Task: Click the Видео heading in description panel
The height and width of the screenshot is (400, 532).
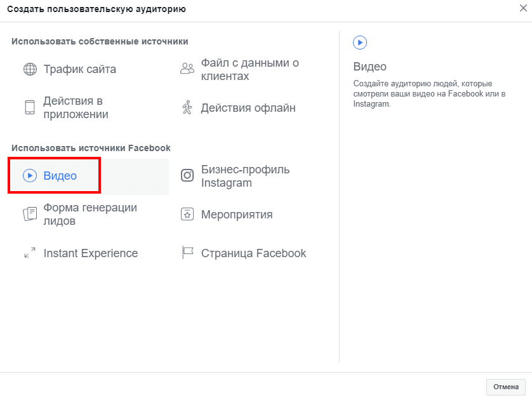Action: click(x=370, y=67)
